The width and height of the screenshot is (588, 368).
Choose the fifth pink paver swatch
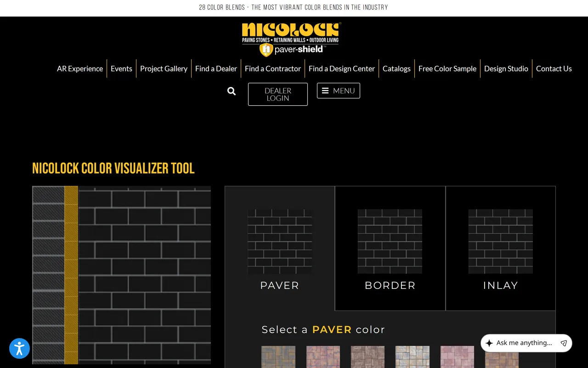point(457,357)
